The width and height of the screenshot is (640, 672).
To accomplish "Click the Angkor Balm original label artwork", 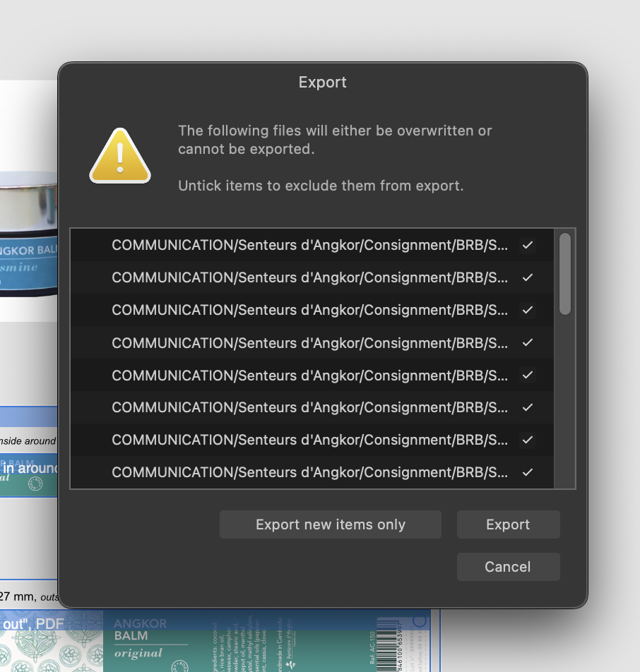I will click(267, 641).
